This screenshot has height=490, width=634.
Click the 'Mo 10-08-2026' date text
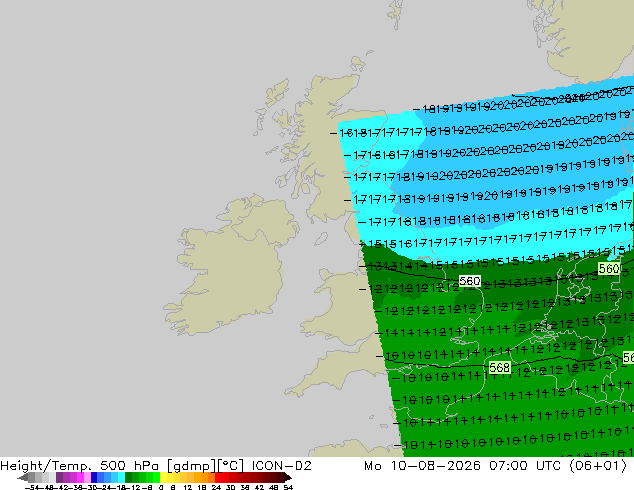point(422,466)
